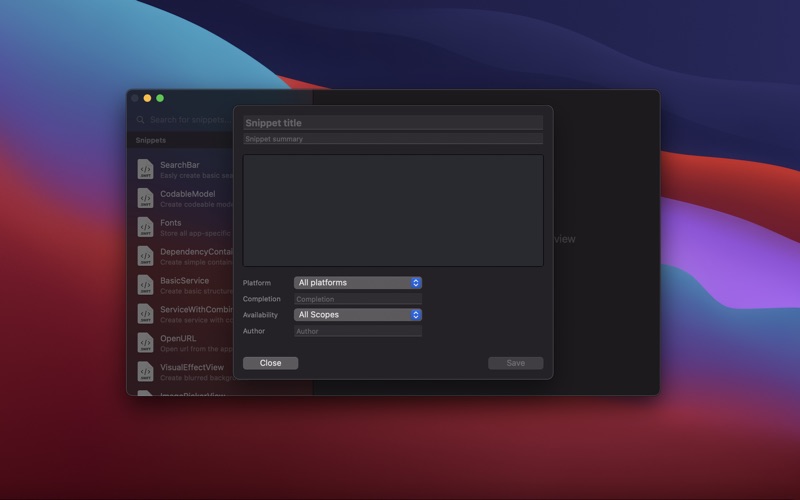800x500 pixels.
Task: Click the 'Open url from the app' description
Action: point(196,349)
